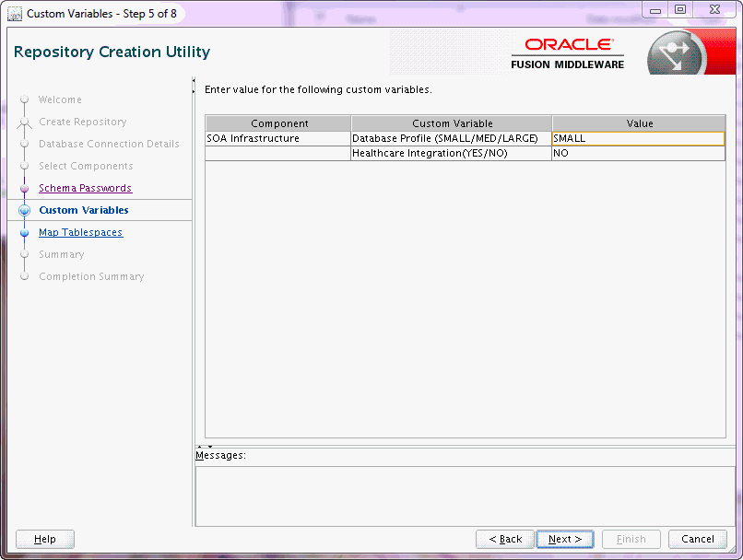Select the Select Components step label
This screenshot has width=743, height=560.
(x=86, y=166)
